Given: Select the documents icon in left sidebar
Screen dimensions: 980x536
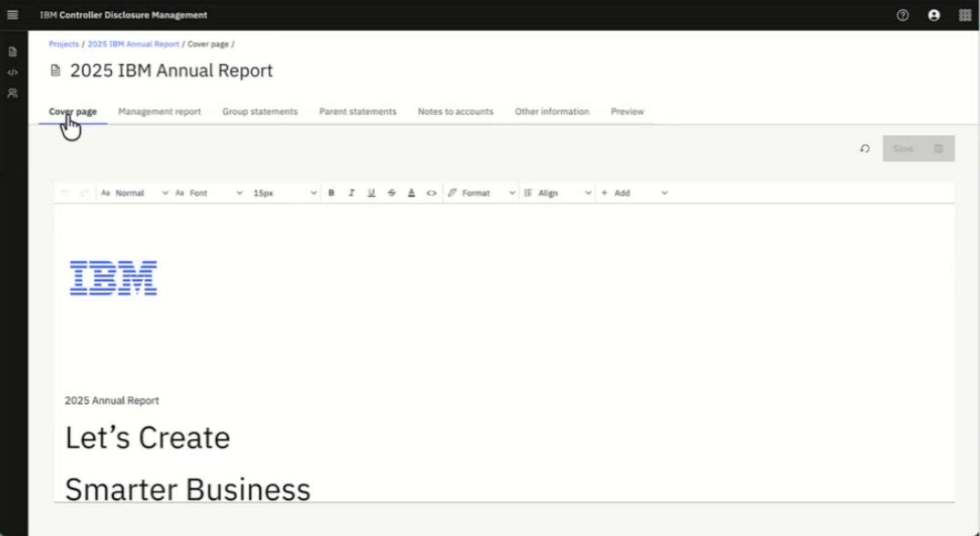Looking at the screenshot, I should (x=13, y=51).
